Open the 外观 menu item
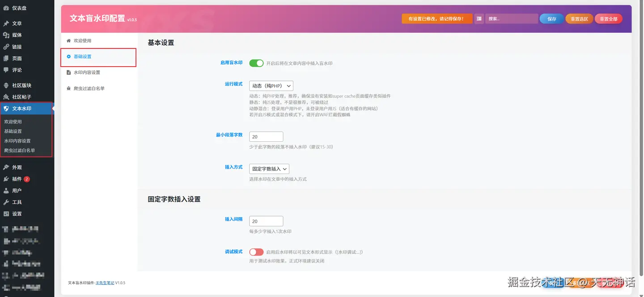644x297 pixels. [27, 167]
